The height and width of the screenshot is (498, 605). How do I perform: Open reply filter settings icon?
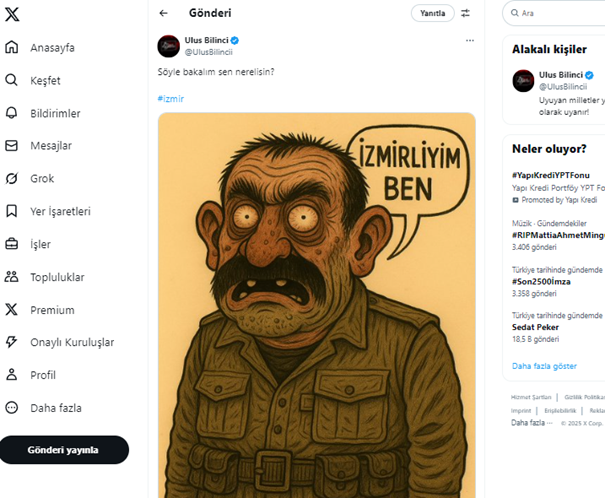pos(465,13)
